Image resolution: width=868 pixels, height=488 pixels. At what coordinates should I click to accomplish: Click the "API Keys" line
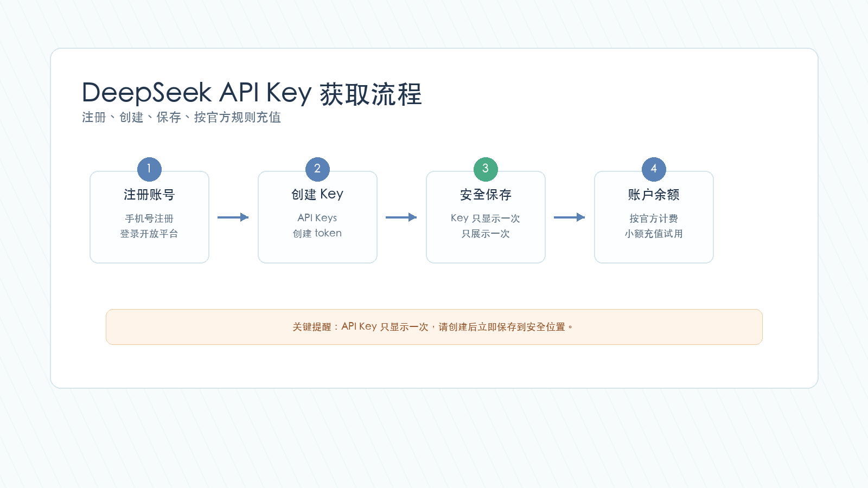[317, 218]
